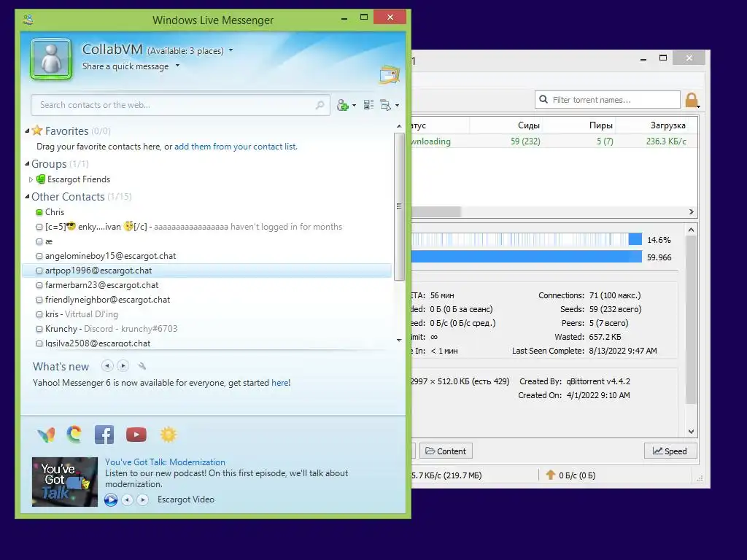Click the search contacts or the web field
This screenshot has width=747, height=560.
180,105
